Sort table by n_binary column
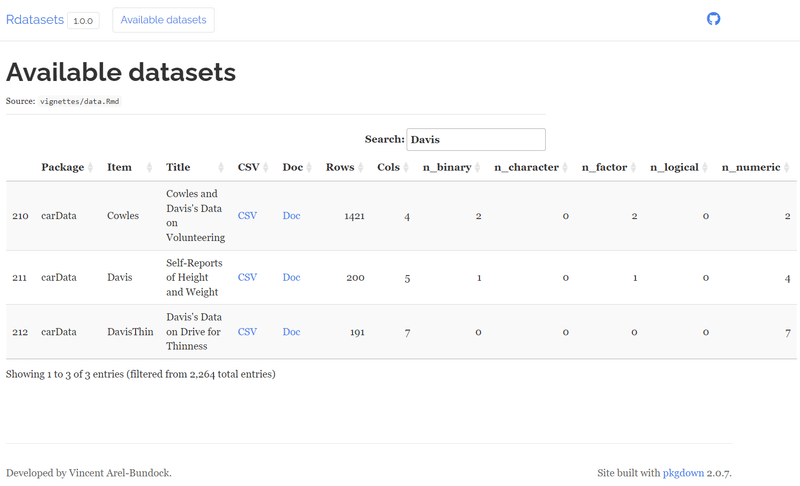This screenshot has width=800, height=486. point(446,167)
